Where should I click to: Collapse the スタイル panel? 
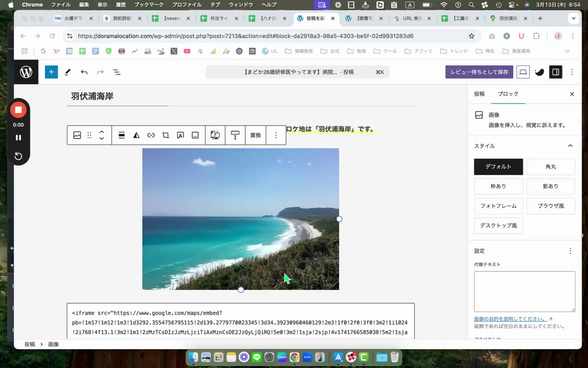[571, 146]
